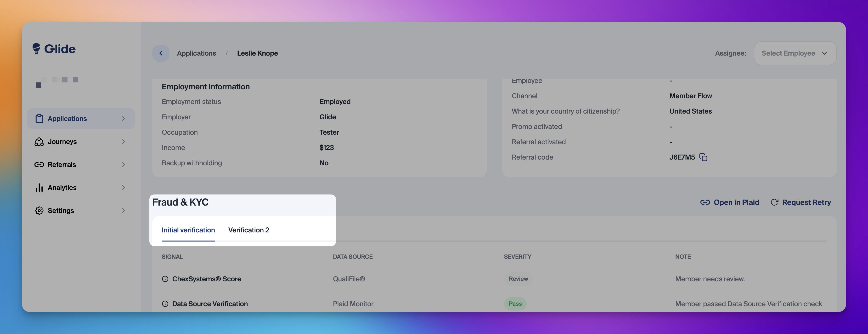Expand the Settings menu chevron
This screenshot has width=868, height=334.
click(x=123, y=211)
